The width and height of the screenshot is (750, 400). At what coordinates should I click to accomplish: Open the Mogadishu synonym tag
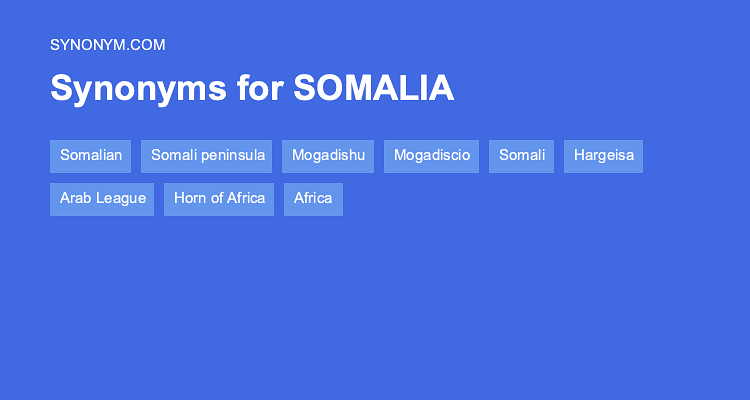(328, 156)
